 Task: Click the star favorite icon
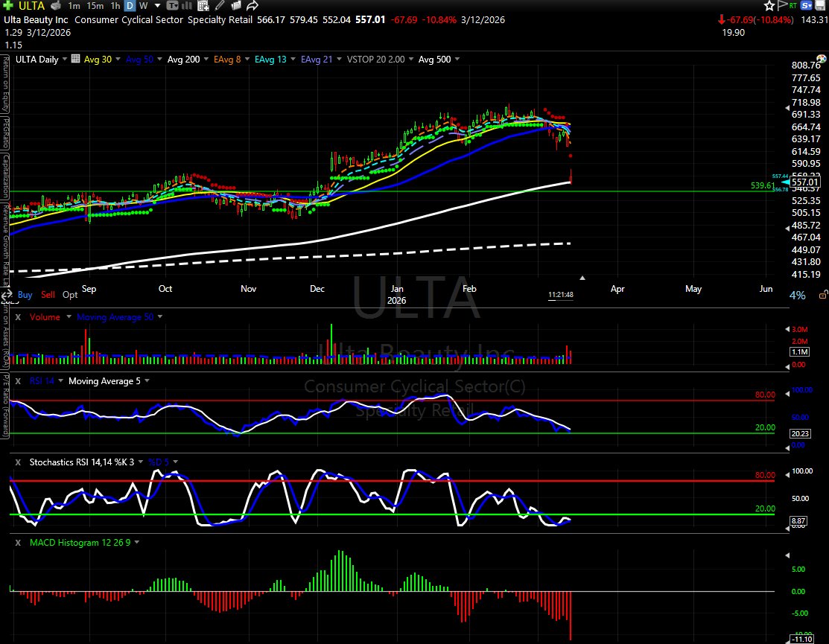click(769, 6)
